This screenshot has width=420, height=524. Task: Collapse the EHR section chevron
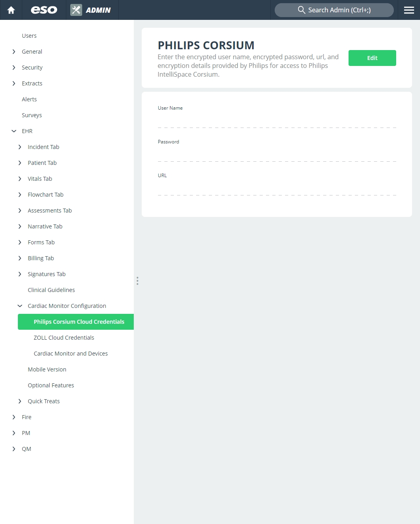(x=14, y=131)
